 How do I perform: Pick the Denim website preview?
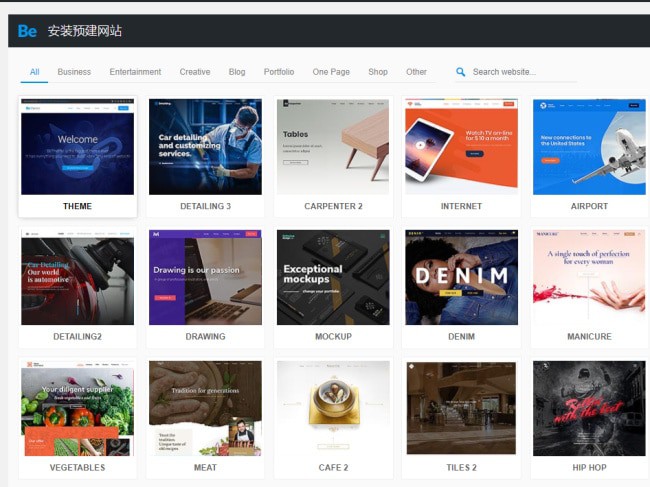[x=461, y=277]
